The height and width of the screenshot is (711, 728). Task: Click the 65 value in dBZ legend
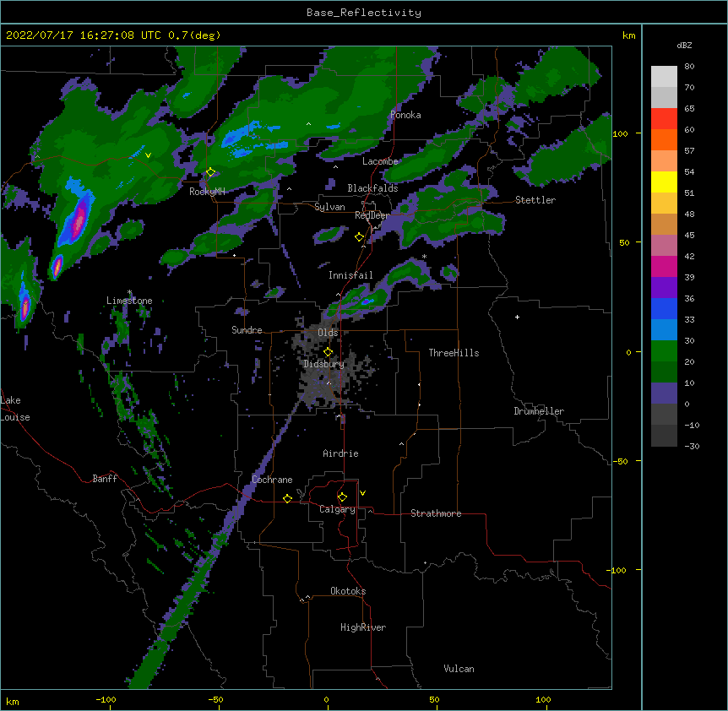point(689,109)
